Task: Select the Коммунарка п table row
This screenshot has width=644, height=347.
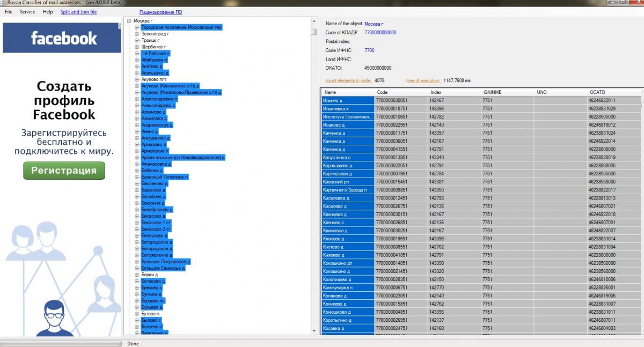Action: 481,287
